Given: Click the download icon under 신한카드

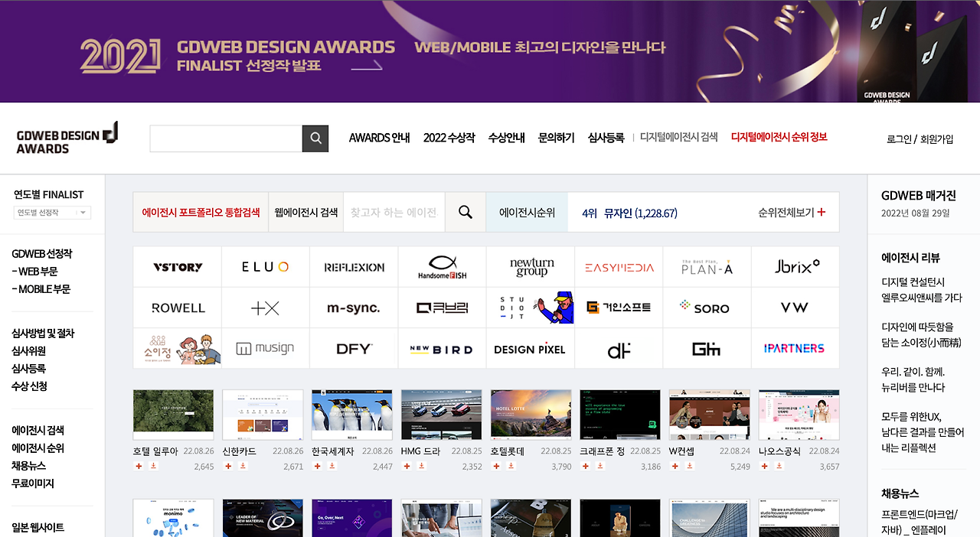Looking at the screenshot, I should (243, 466).
